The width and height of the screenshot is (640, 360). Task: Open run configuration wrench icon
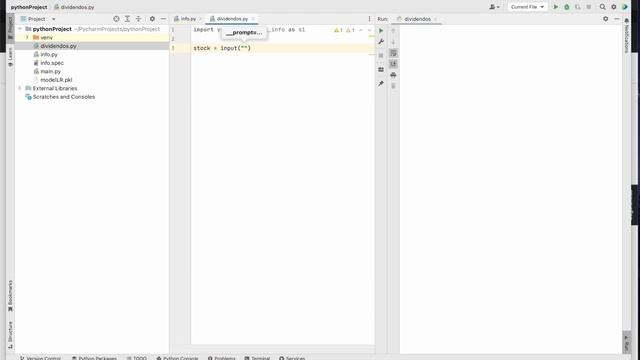point(381,42)
